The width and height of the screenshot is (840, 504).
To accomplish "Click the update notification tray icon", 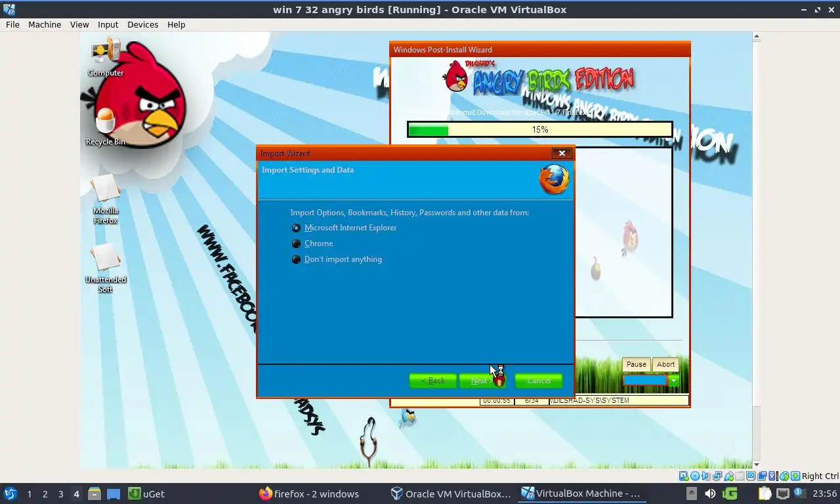I will (799, 493).
